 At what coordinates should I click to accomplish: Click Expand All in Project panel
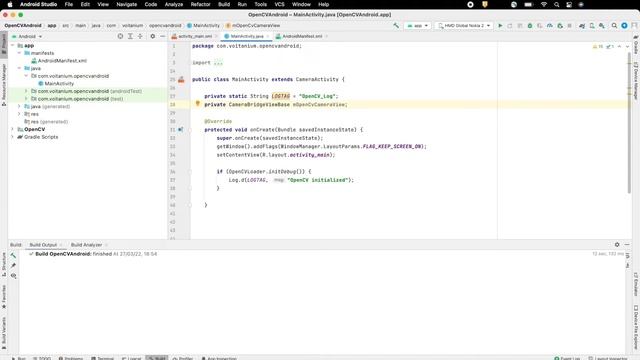(130, 36)
